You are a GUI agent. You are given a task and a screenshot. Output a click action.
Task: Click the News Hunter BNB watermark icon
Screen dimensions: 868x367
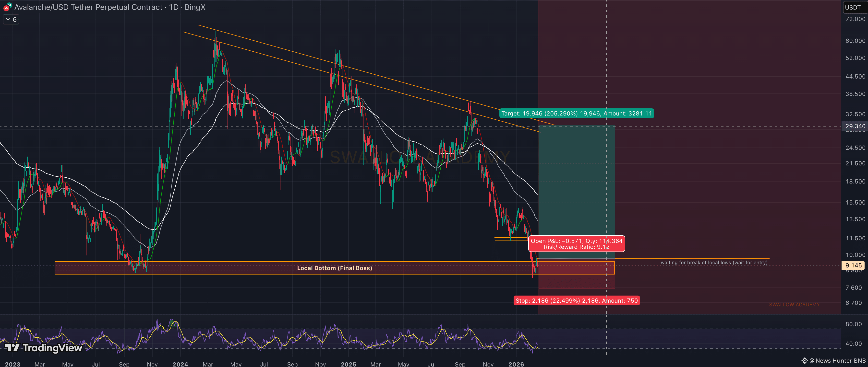click(805, 361)
